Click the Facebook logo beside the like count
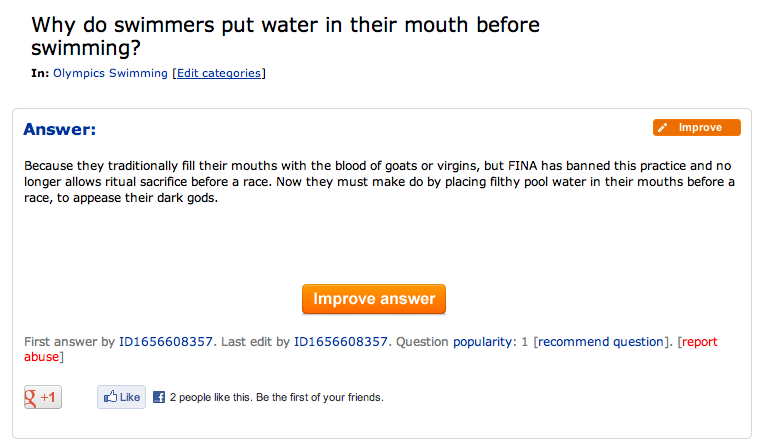Screen dimensions: 758x444 click(158, 397)
